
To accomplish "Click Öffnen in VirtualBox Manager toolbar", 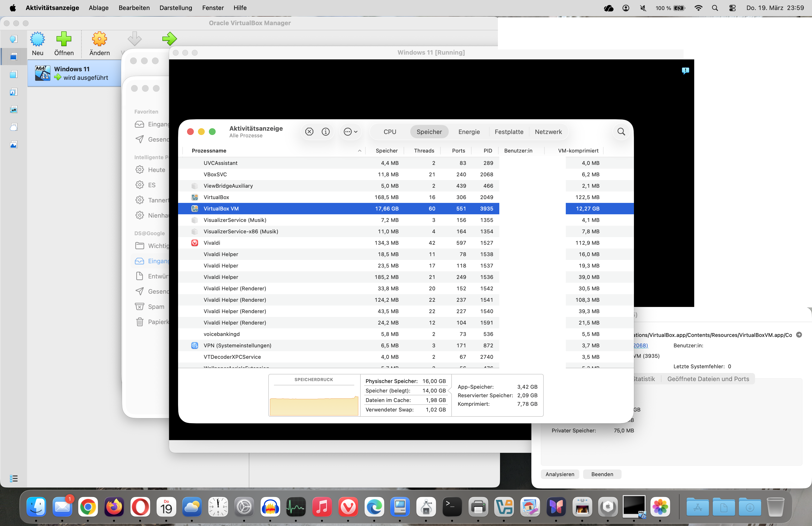I will [64, 44].
